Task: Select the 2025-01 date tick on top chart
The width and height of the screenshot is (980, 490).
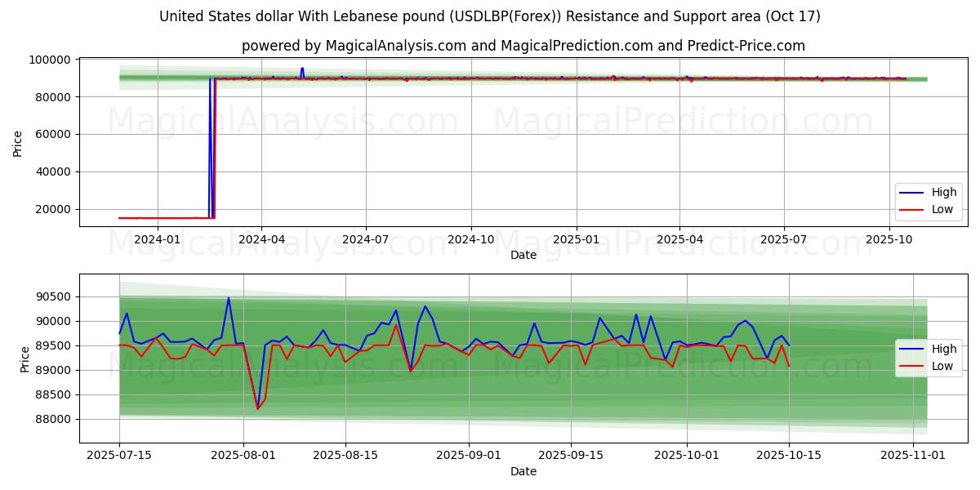Action: click(x=576, y=239)
